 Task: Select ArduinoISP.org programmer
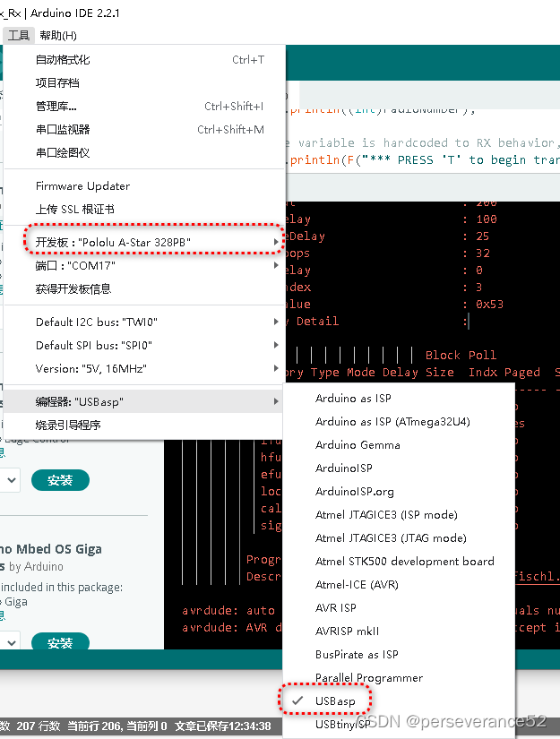[399, 492]
